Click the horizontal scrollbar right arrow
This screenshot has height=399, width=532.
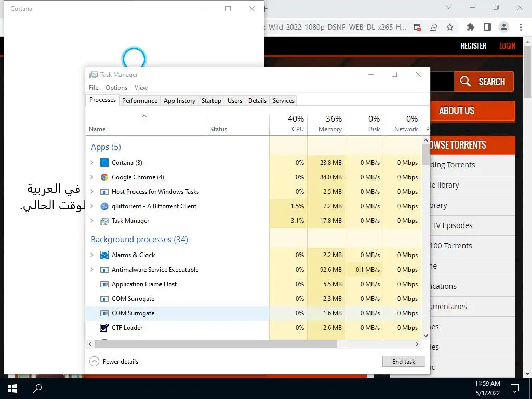pos(417,344)
